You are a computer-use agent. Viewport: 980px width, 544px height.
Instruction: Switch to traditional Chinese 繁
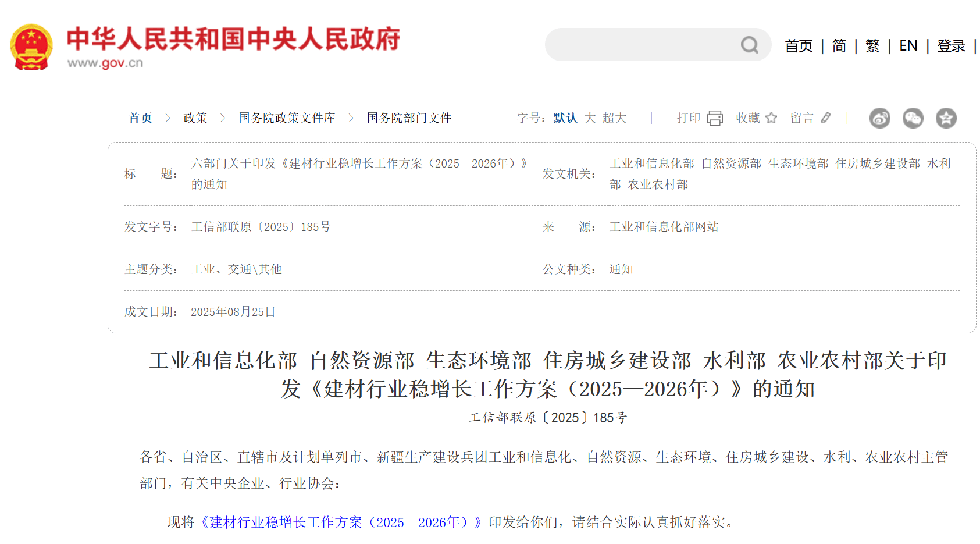coord(872,46)
